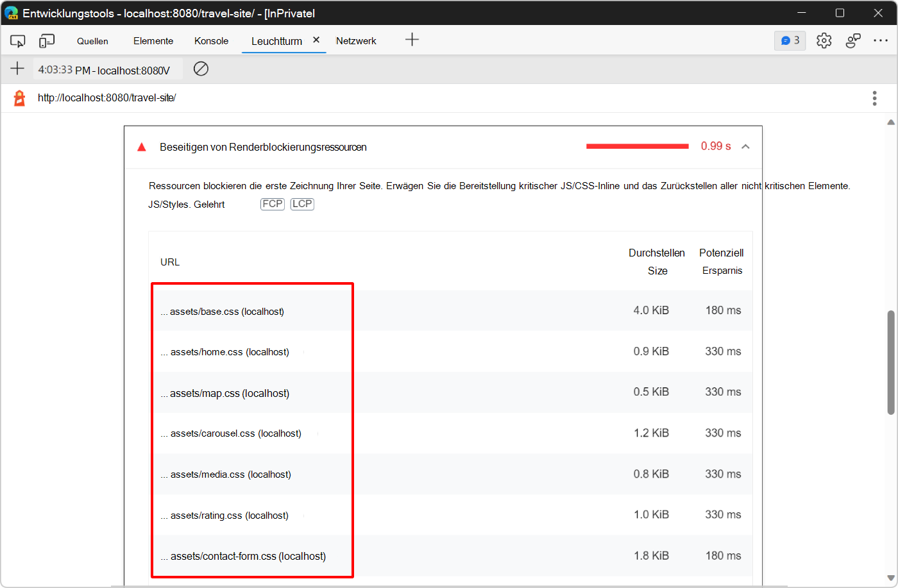
Task: Open the Konsole tab
Action: 211,40
